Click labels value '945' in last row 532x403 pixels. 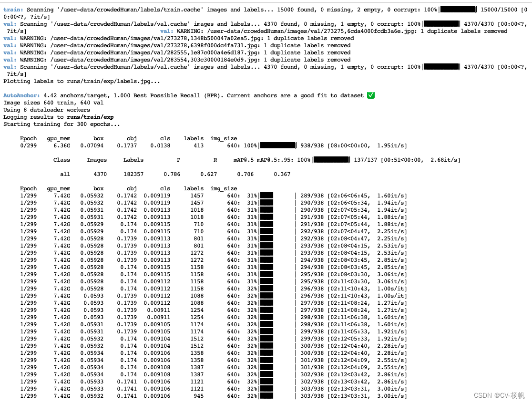198,396
